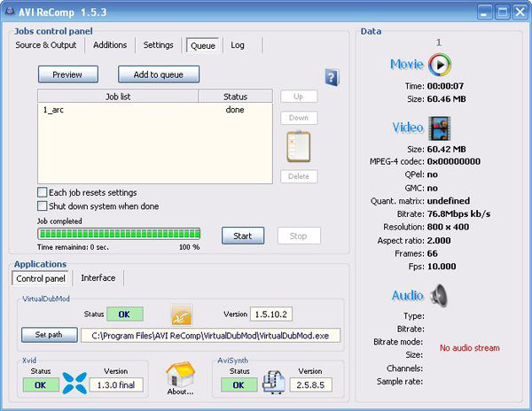The height and width of the screenshot is (411, 532).
Task: Open the Additions tab
Action: pos(110,45)
